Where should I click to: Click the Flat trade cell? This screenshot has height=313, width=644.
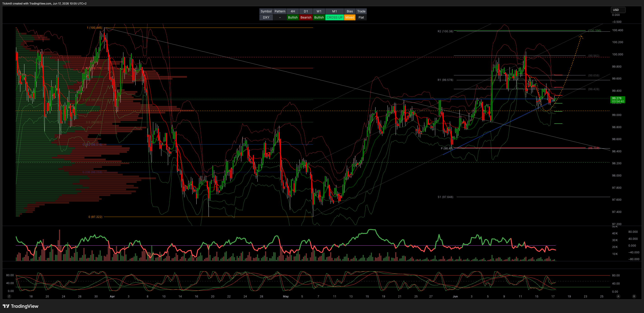coord(361,17)
